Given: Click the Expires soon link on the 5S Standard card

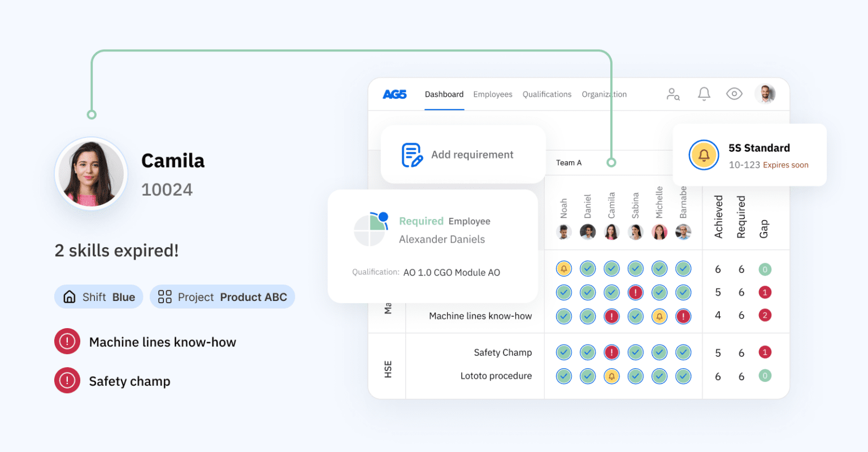Looking at the screenshot, I should pyautogui.click(x=785, y=165).
